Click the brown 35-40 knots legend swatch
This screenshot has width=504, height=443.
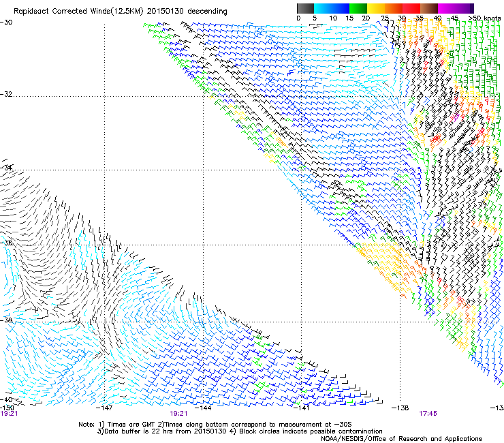pyautogui.click(x=429, y=8)
